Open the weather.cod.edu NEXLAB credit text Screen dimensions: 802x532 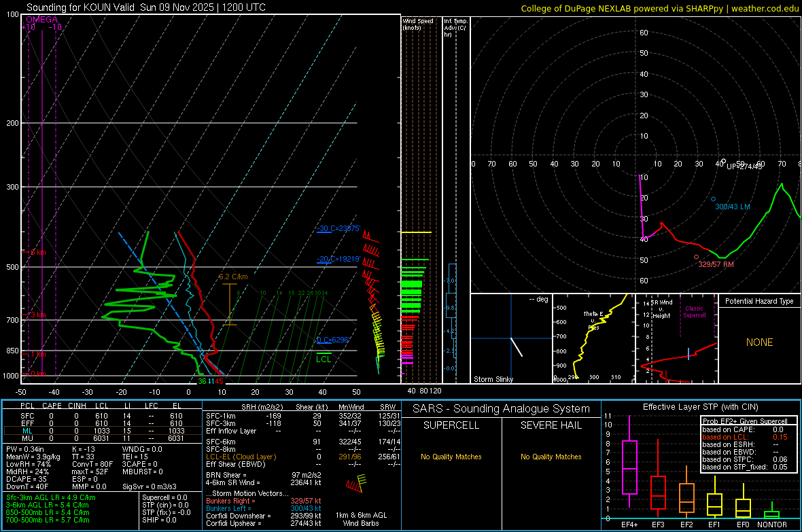click(659, 8)
